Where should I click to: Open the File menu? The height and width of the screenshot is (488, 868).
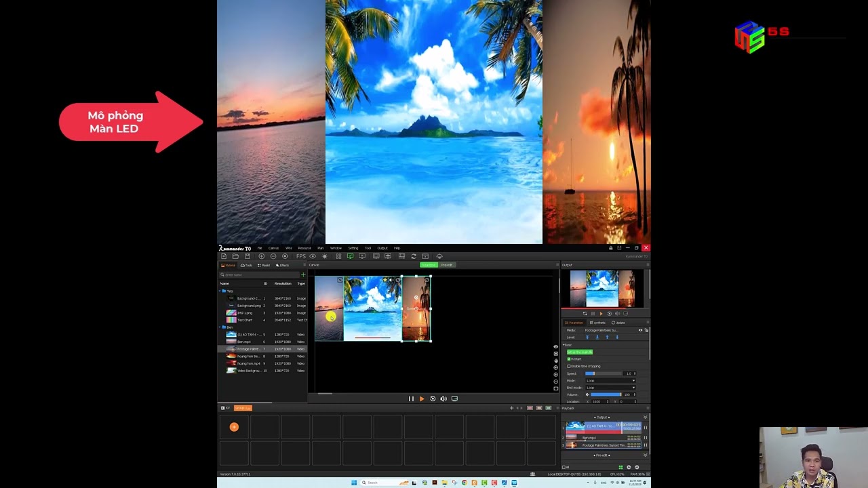tap(260, 248)
